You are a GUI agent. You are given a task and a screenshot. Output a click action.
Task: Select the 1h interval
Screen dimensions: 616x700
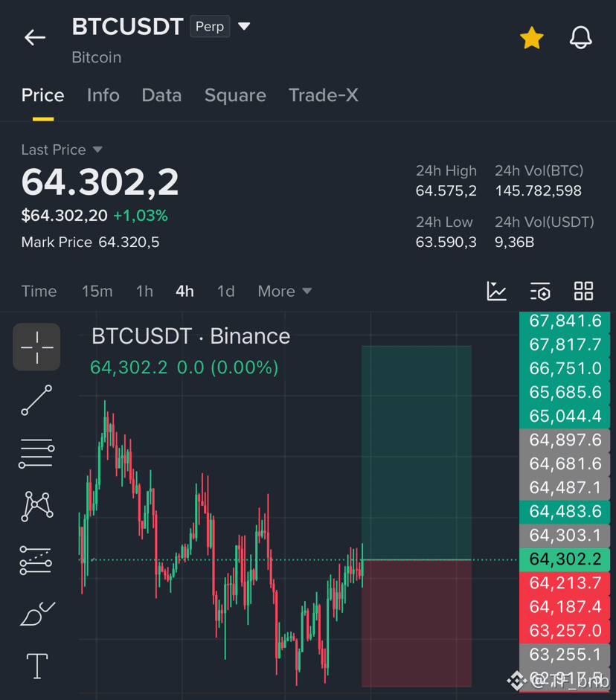(144, 291)
